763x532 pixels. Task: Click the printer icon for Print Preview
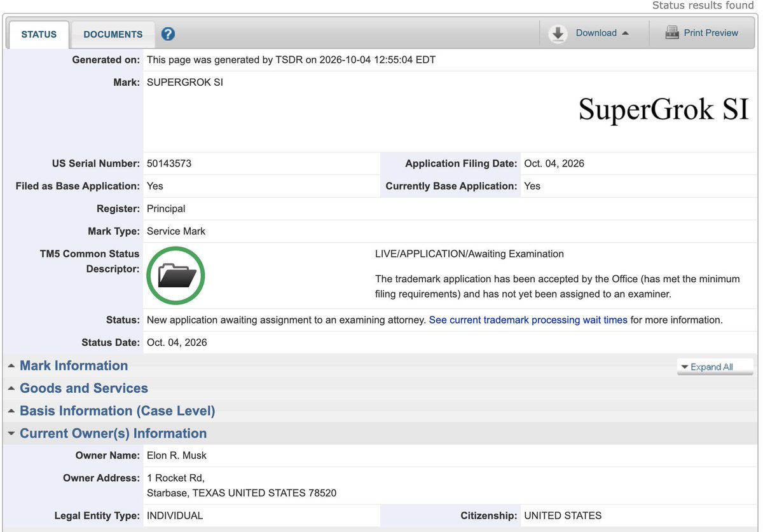coord(672,33)
